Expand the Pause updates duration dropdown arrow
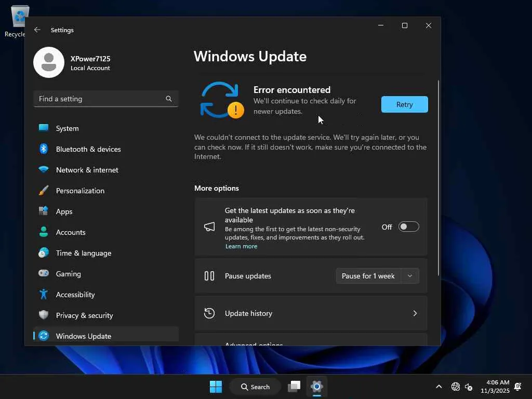The width and height of the screenshot is (532, 399). [x=410, y=276]
